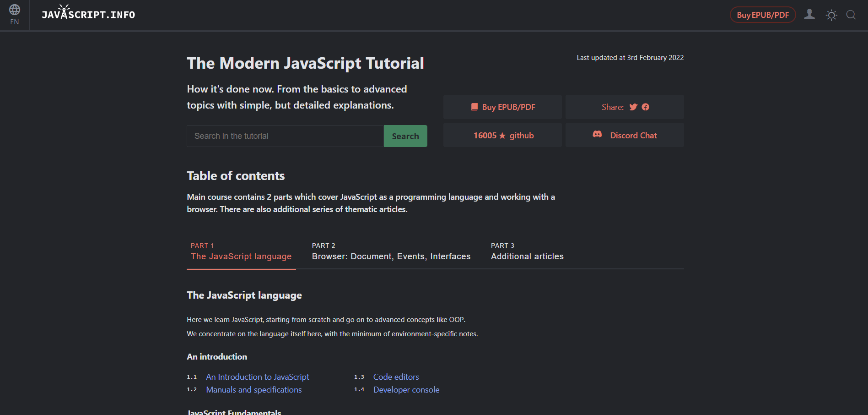
Task: Open The JavaScript language heading link
Action: [244, 295]
